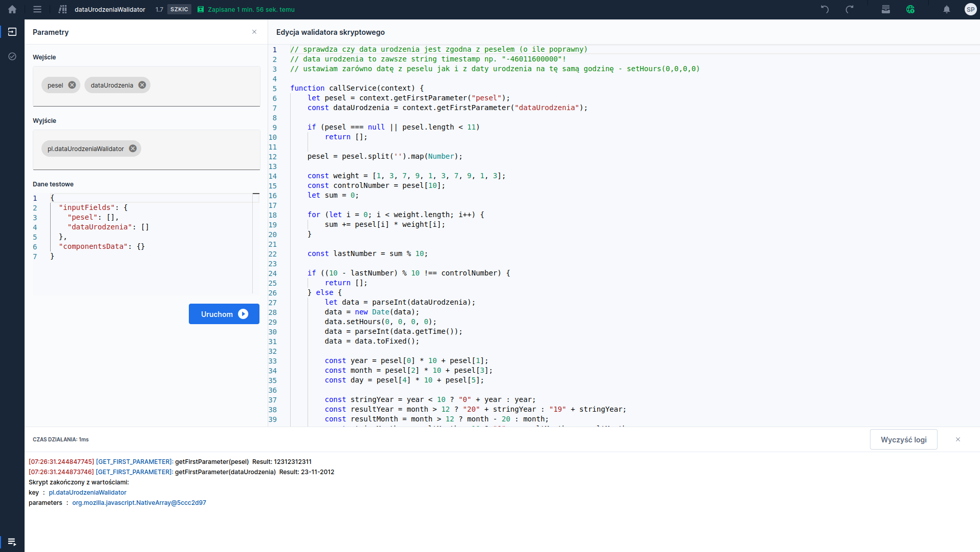Open the hamburger menu in top bar
This screenshot has height=552, width=980.
coord(37,9)
